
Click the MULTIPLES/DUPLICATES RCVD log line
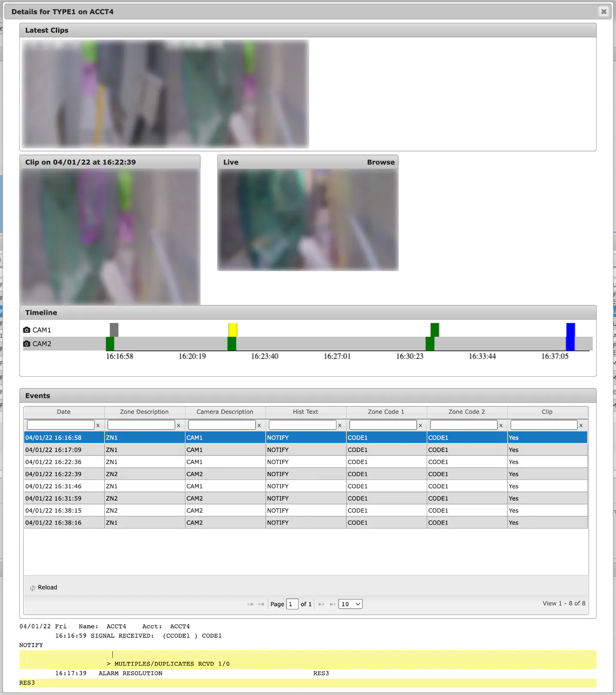coord(168,664)
